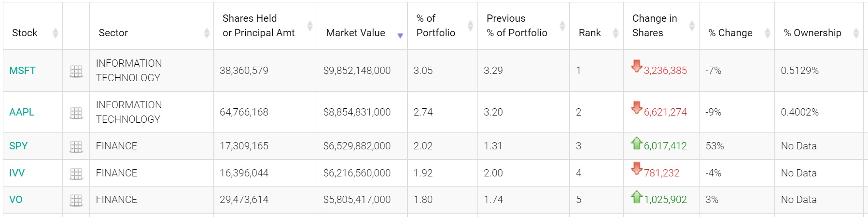Screen dimensions: 868x217
Task: Sort table by Sector column
Action: 113,33
